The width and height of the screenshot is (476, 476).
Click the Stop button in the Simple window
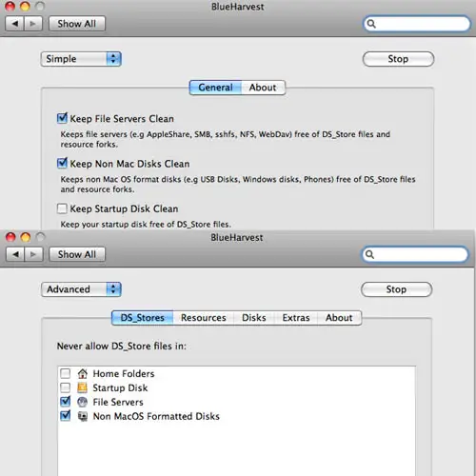[x=398, y=59]
